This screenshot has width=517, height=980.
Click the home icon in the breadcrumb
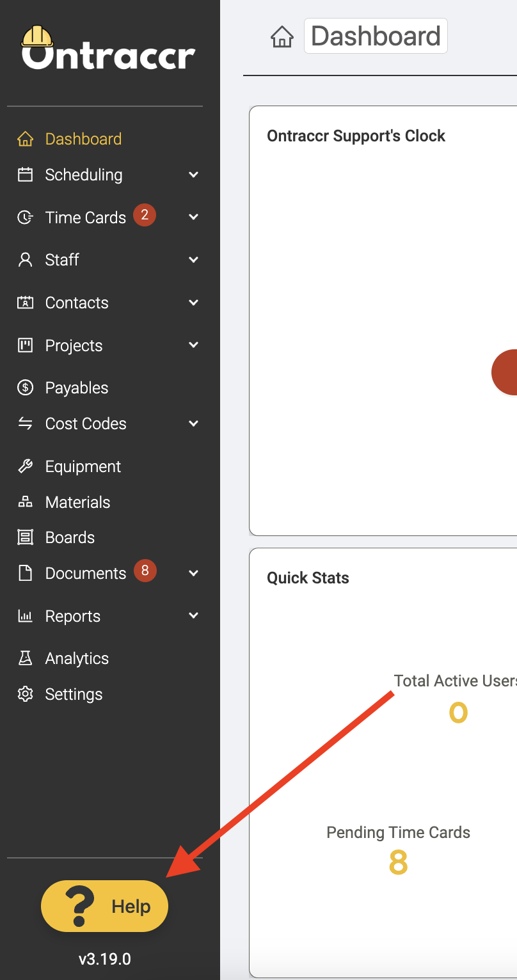pyautogui.click(x=282, y=36)
